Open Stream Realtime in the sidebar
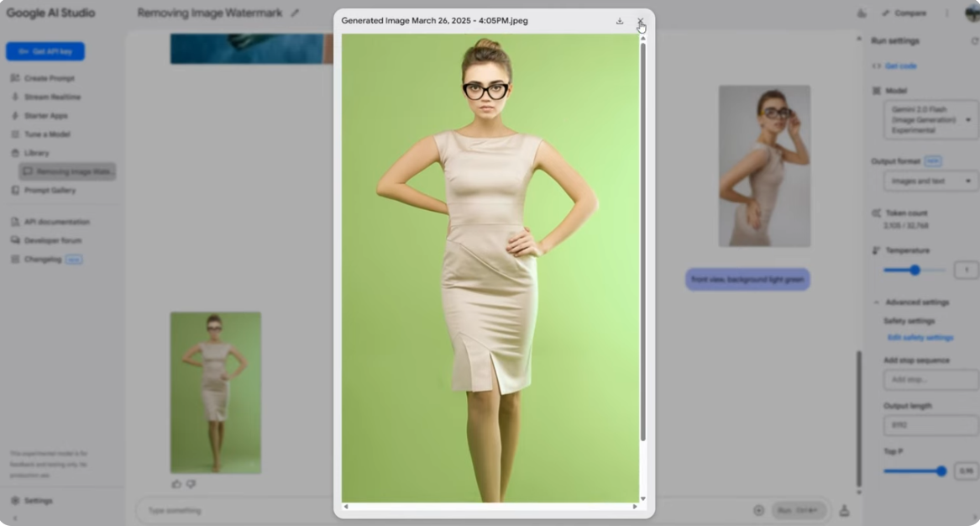 click(53, 97)
